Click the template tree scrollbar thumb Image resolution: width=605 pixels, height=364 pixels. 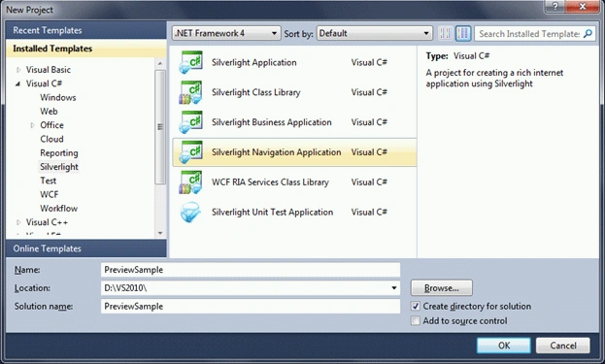click(x=160, y=127)
